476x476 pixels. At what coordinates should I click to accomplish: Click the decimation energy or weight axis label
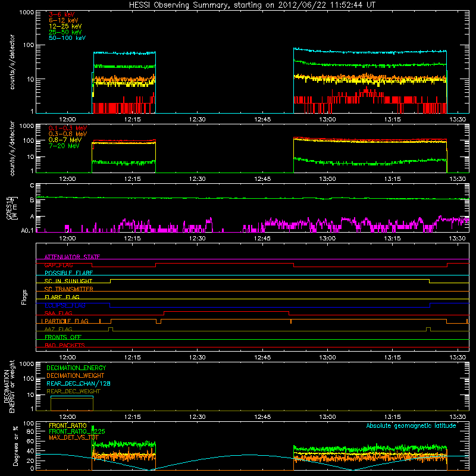pos(9,386)
